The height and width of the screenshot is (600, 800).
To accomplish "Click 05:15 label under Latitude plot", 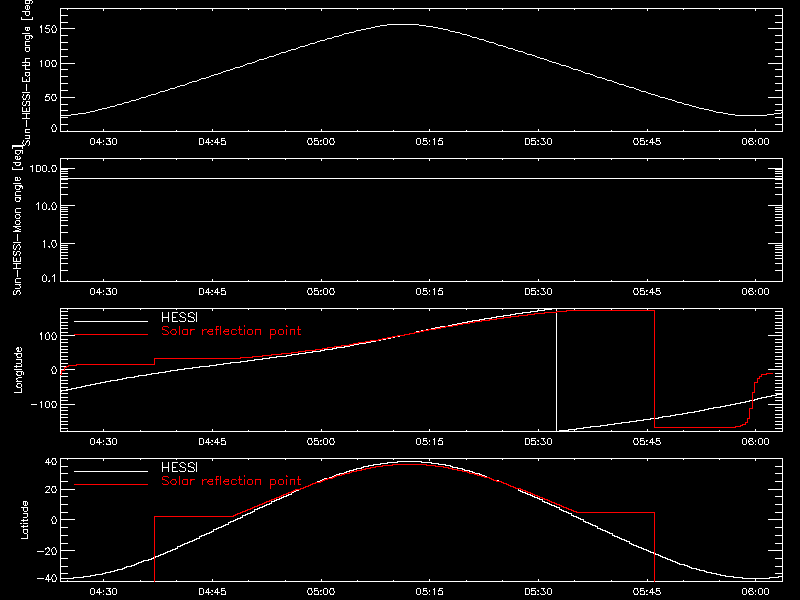I will click(430, 592).
